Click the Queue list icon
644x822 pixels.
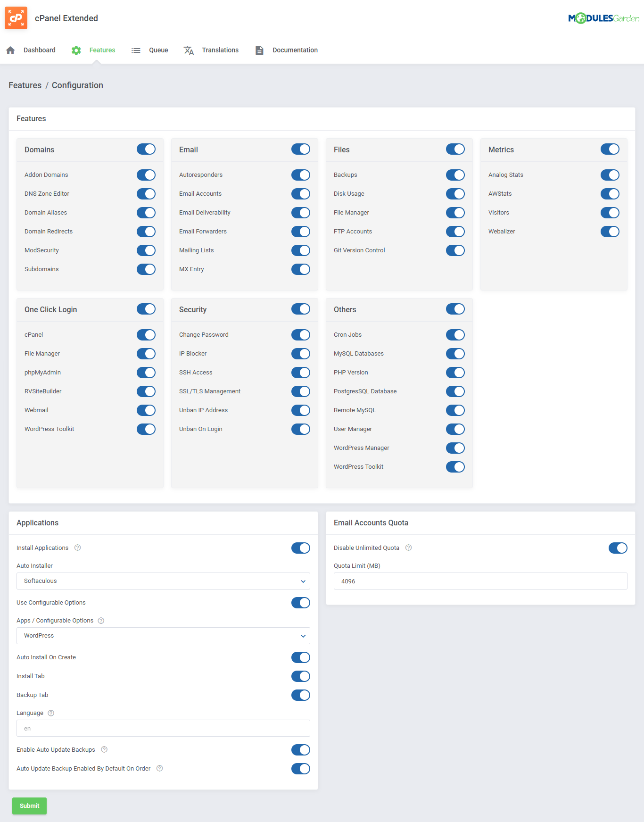tap(136, 50)
